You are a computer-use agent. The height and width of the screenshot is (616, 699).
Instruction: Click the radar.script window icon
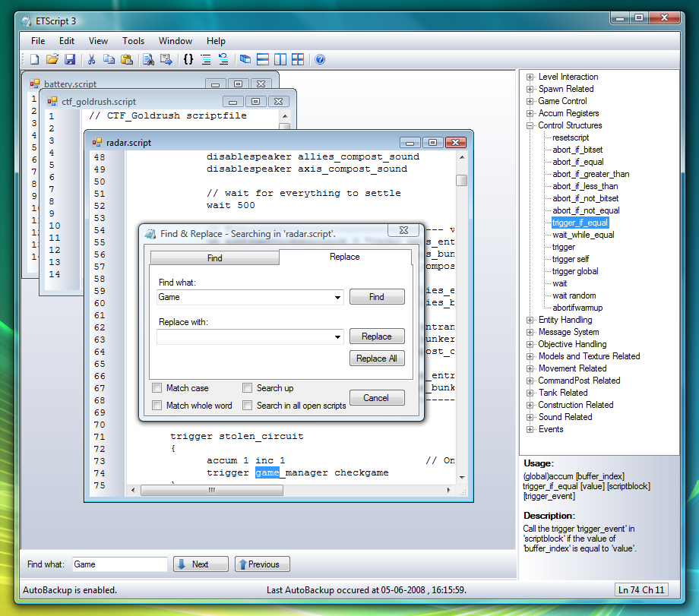pos(96,142)
